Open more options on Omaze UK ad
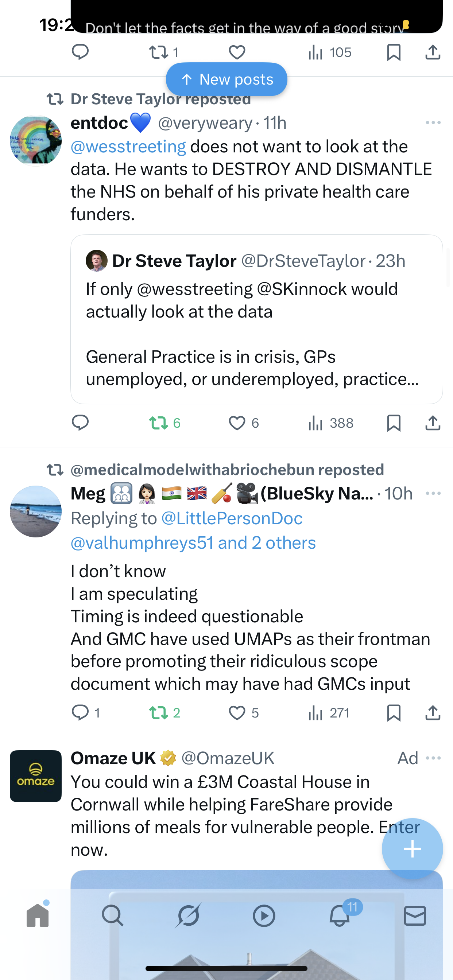Image resolution: width=453 pixels, height=980 pixels. (433, 758)
